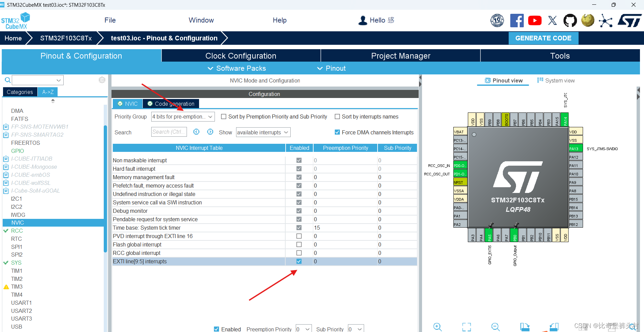This screenshot has height=332, width=644.
Task: Select GPIO in the category list
Action: pyautogui.click(x=18, y=151)
